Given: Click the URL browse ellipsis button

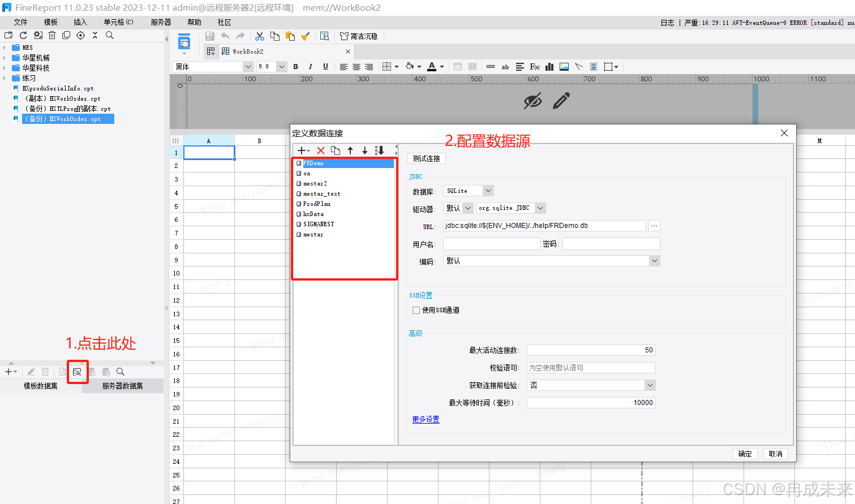Looking at the screenshot, I should click(x=654, y=226).
